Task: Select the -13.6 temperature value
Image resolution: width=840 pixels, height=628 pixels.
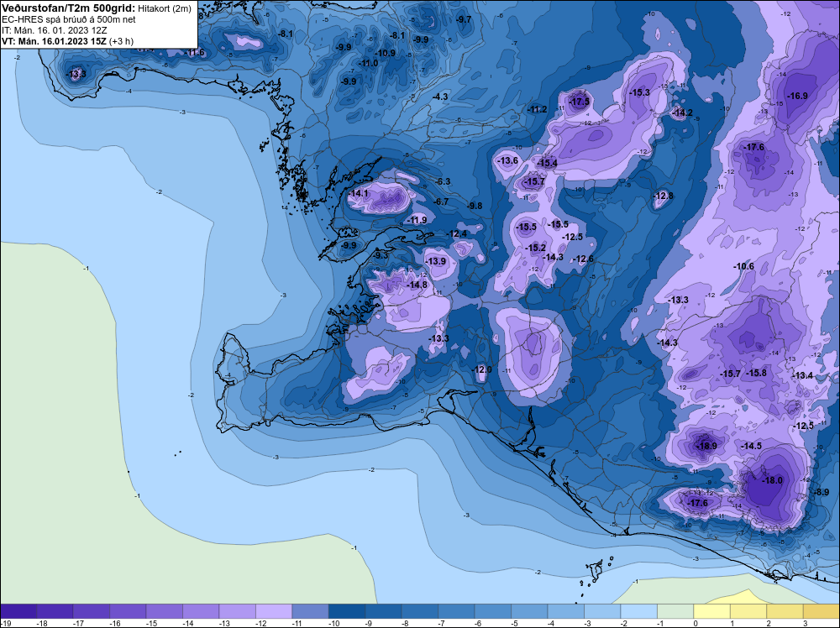Action: (x=508, y=160)
